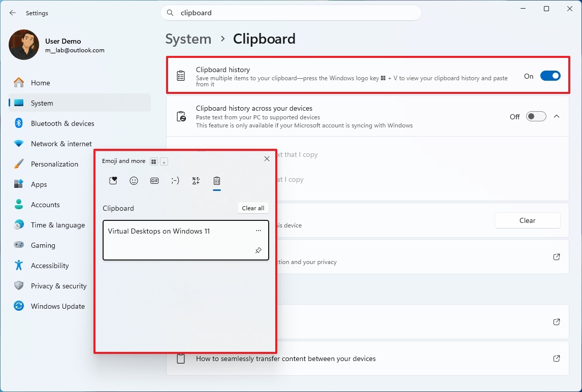Open Bluetooth & devices settings

[62, 123]
